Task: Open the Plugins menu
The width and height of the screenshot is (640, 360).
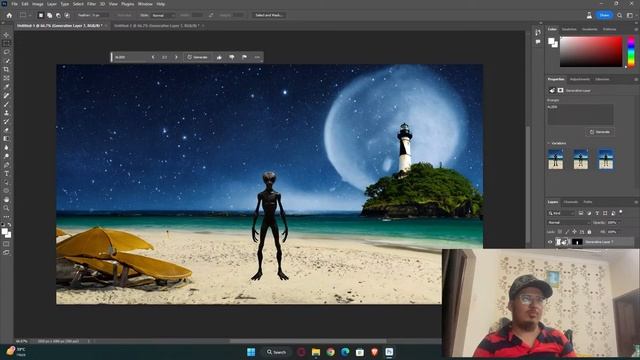Action: click(x=127, y=4)
